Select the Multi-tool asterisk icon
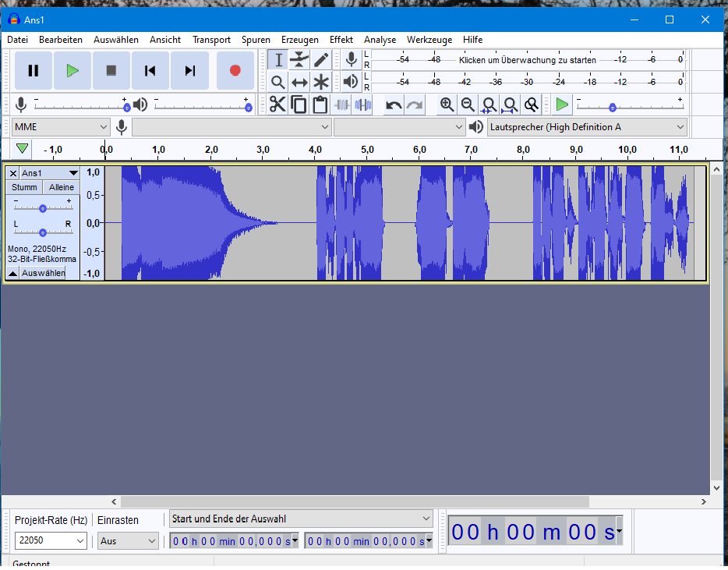The width and height of the screenshot is (728, 570). click(321, 83)
